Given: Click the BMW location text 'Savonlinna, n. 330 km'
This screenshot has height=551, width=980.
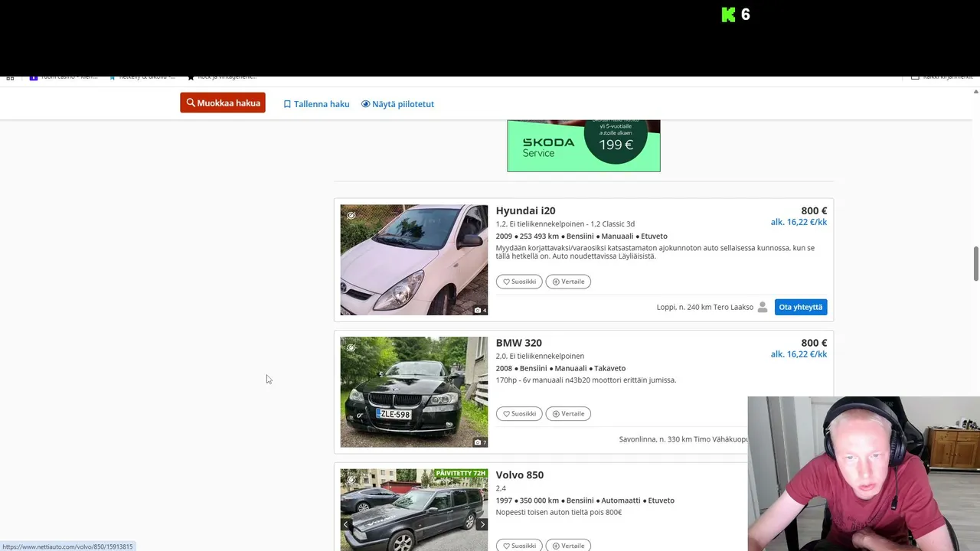Looking at the screenshot, I should (655, 439).
